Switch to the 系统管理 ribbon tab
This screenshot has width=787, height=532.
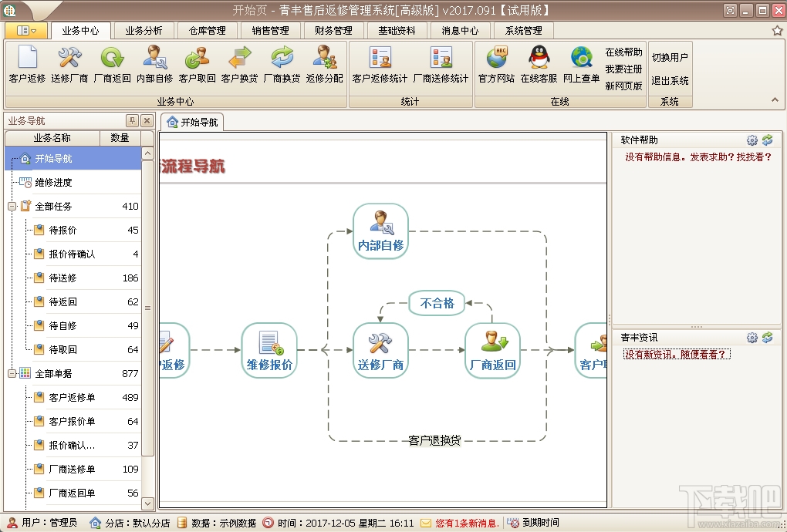[523, 31]
